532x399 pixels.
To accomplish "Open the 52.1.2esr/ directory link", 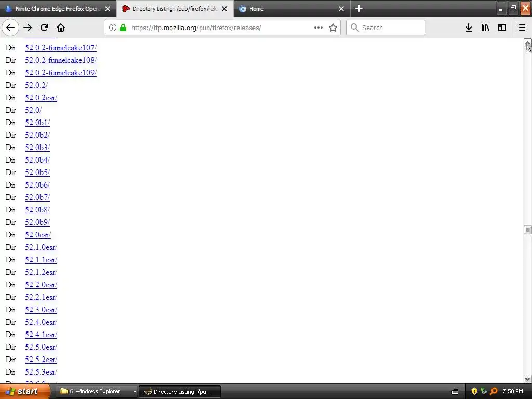I will (x=41, y=272).
